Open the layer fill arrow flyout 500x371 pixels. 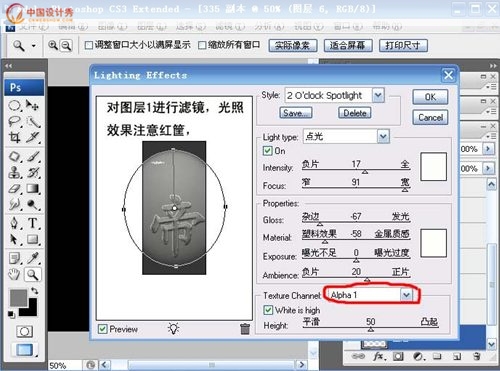[488, 168]
